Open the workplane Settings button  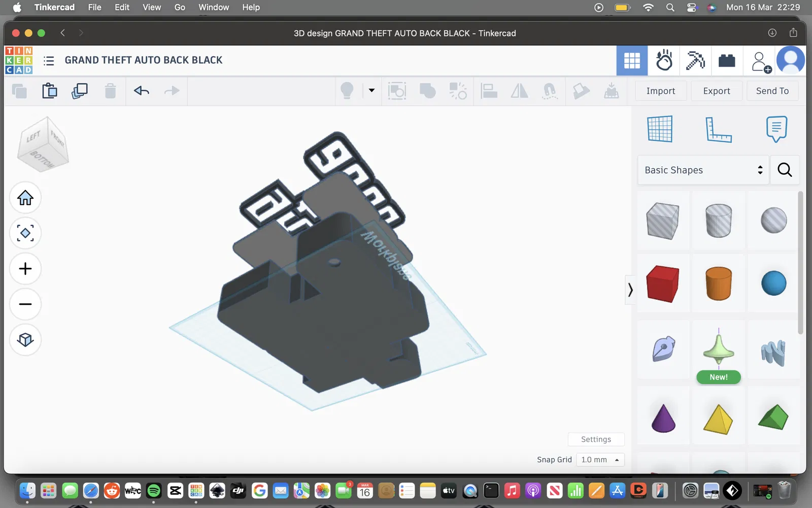click(596, 439)
